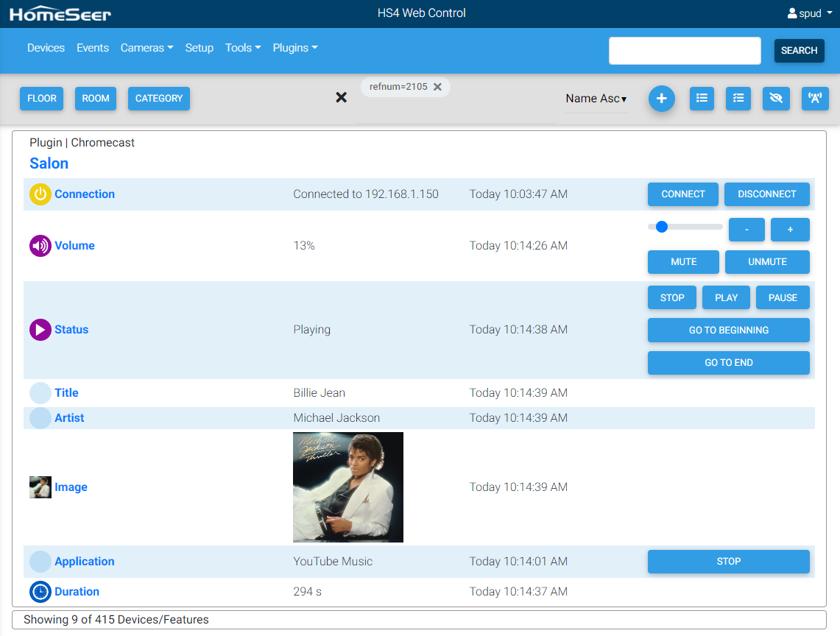Clear all filters with the black X

coord(341,97)
